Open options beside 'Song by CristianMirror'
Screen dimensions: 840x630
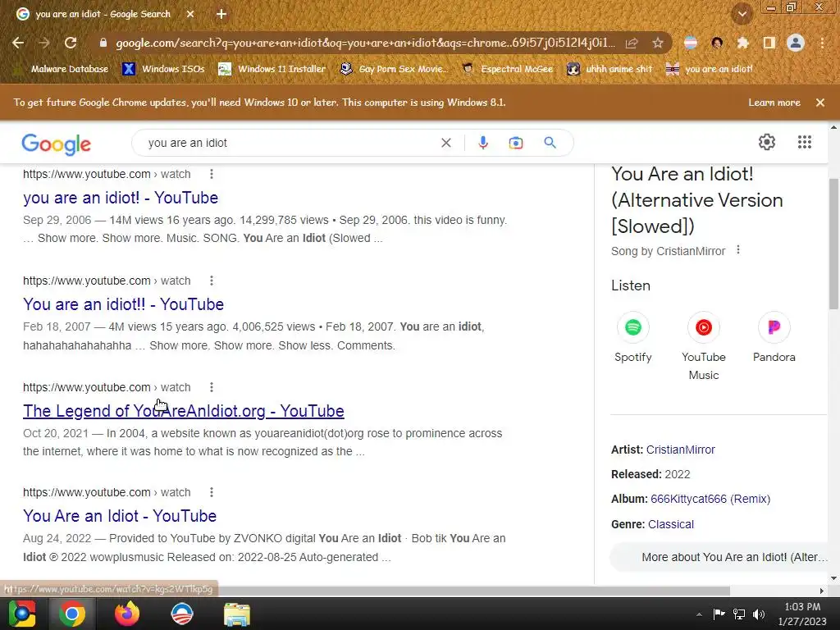(738, 250)
